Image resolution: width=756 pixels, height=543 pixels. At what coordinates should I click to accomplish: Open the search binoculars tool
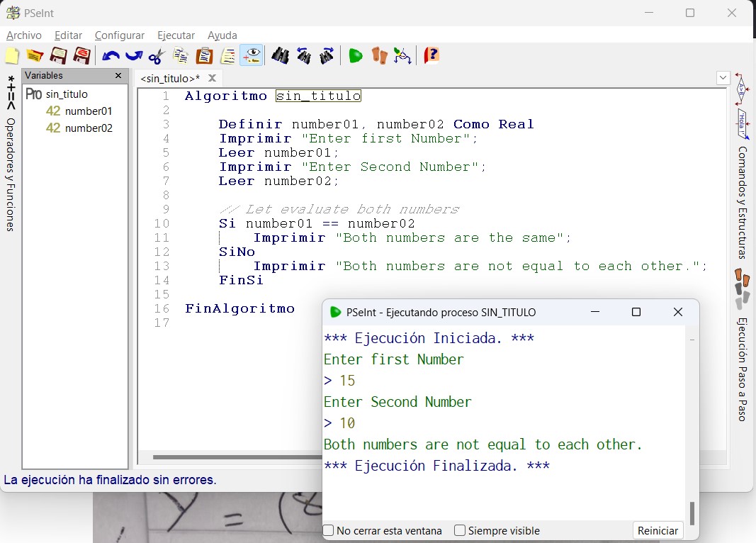tap(280, 56)
